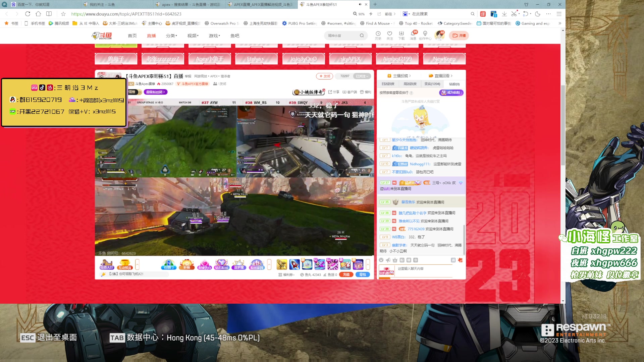Screen dimensions: 644x362
Task: Click the 任务大厅 task hall icon
Action: [107, 264]
